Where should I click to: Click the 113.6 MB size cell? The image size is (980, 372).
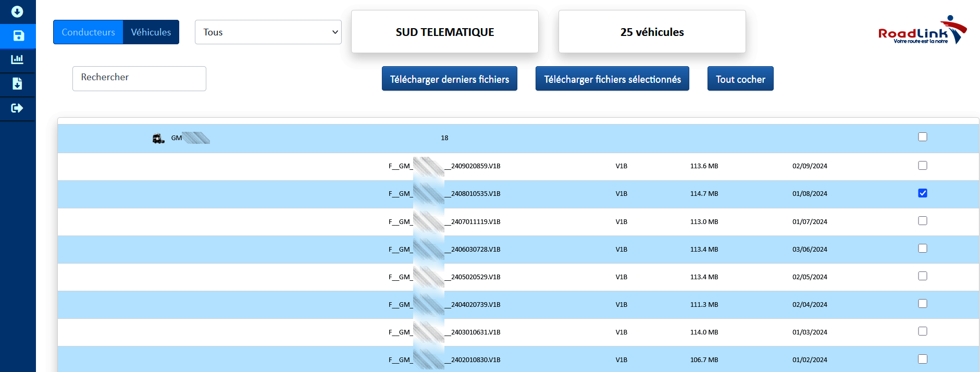(x=704, y=166)
